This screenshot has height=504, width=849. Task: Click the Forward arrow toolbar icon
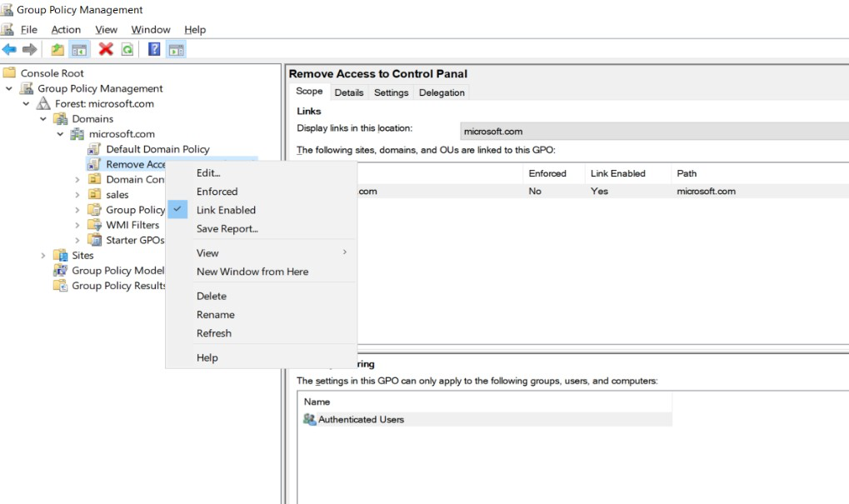29,50
